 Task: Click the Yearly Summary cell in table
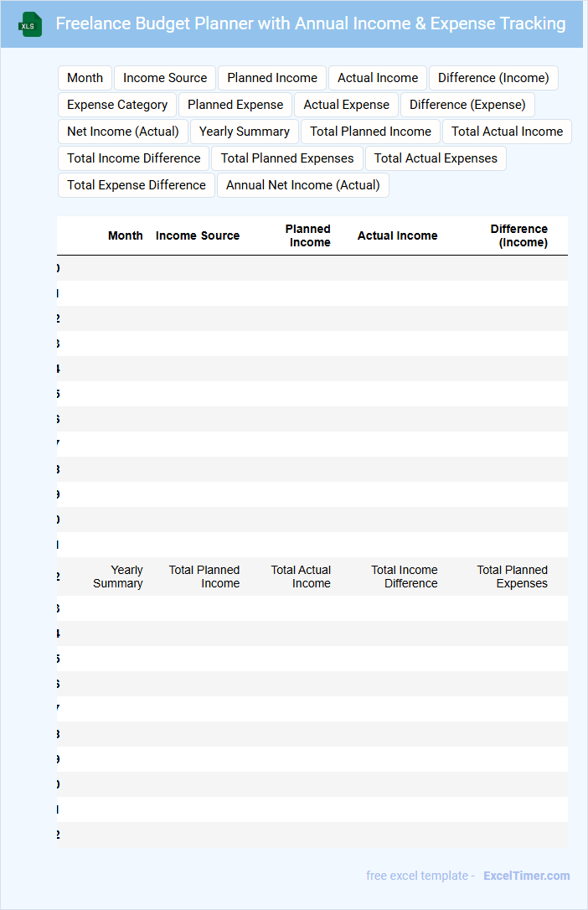point(118,577)
